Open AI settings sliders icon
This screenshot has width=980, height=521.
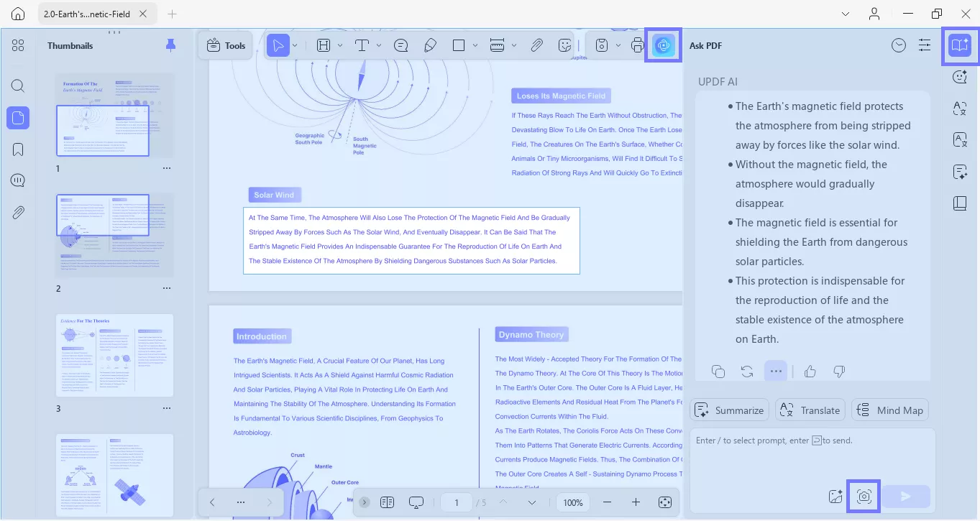pos(925,45)
